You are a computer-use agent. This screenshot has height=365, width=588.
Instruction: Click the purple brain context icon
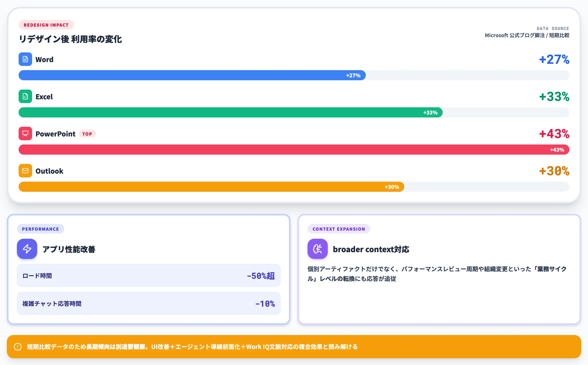click(x=318, y=249)
